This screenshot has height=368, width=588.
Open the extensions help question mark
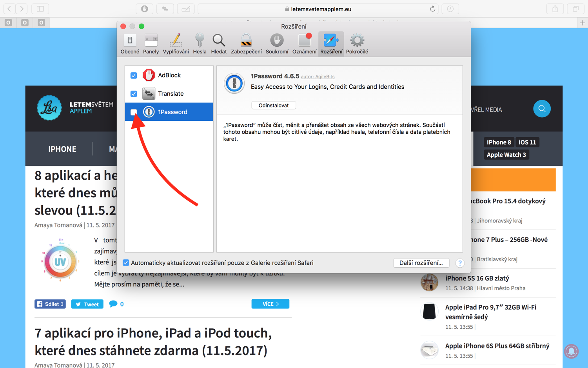[x=460, y=263]
